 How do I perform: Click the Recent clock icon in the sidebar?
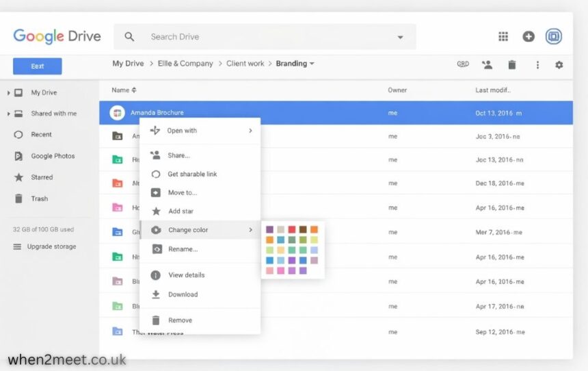18,134
